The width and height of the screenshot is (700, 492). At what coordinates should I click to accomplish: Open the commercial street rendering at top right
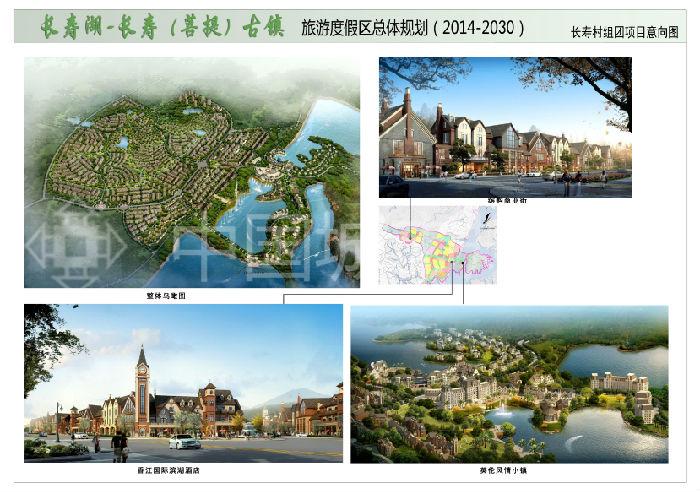click(x=504, y=126)
